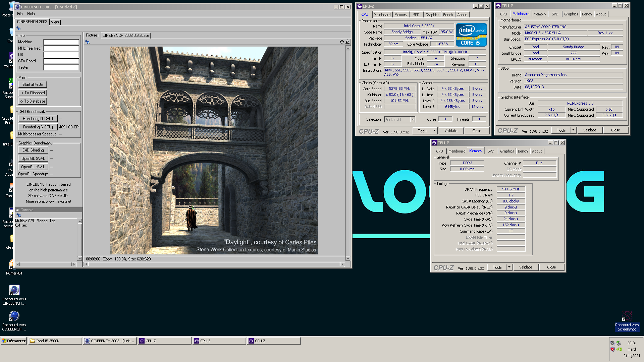
Task: Switch to the CINEBENCH 2003 Database tab
Action: [x=126, y=36]
